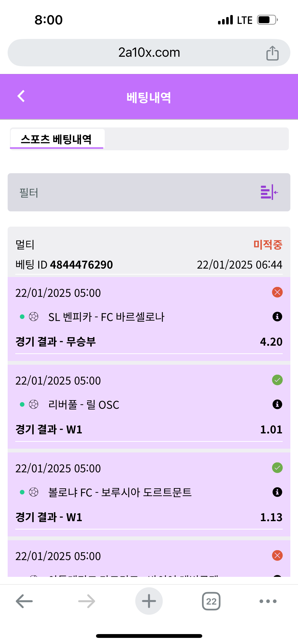This screenshot has height=644, width=298.
Task: Expand the 필터 filter panel
Action: click(x=149, y=192)
